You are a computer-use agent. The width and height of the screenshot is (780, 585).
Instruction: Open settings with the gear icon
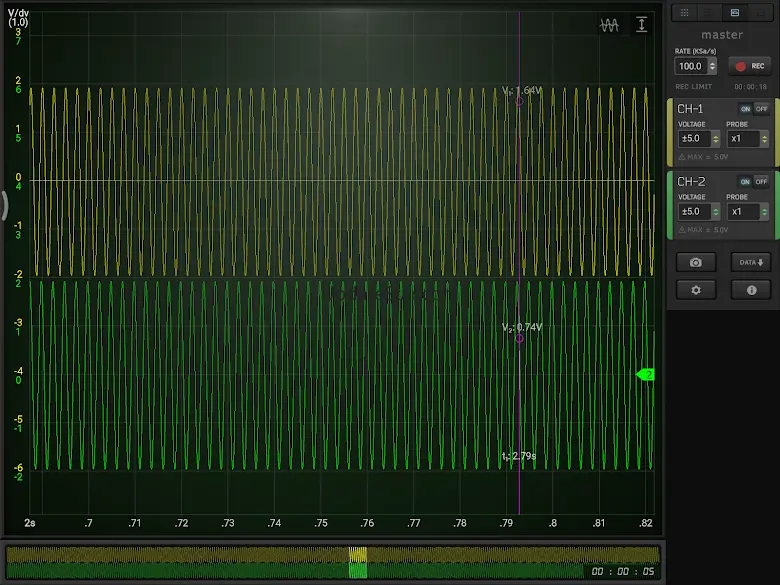(696, 289)
